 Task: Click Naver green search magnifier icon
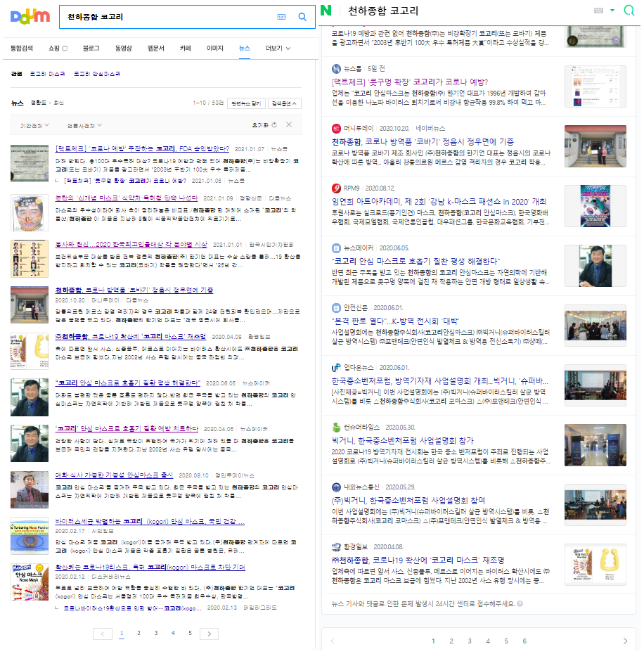pos(629,10)
